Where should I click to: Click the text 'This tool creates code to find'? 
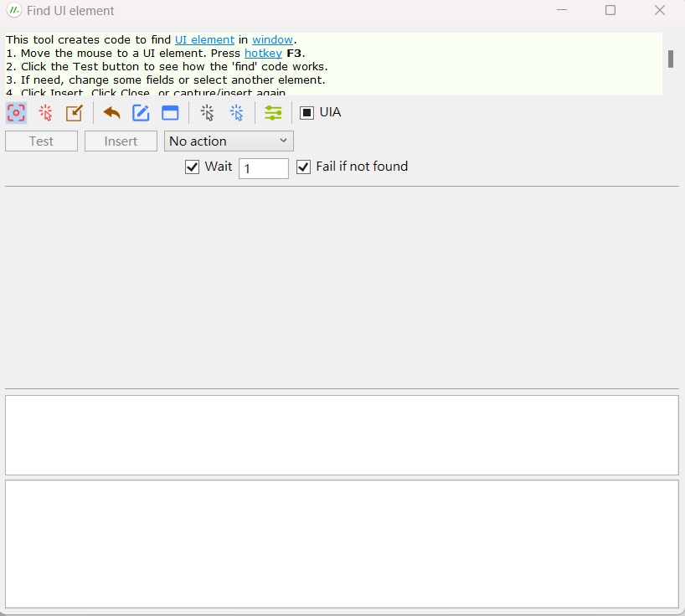88,39
